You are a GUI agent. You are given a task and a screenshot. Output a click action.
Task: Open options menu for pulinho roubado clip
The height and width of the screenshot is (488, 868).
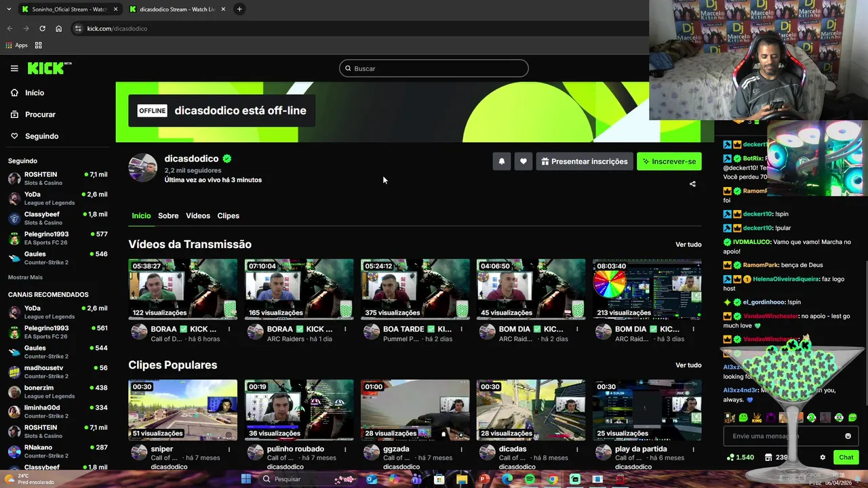[x=345, y=449]
